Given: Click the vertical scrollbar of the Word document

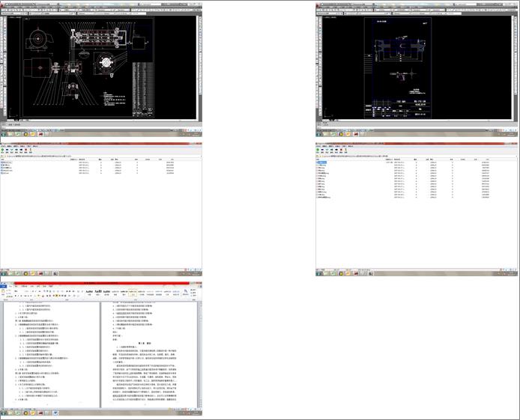Looking at the screenshot, I should [200, 354].
